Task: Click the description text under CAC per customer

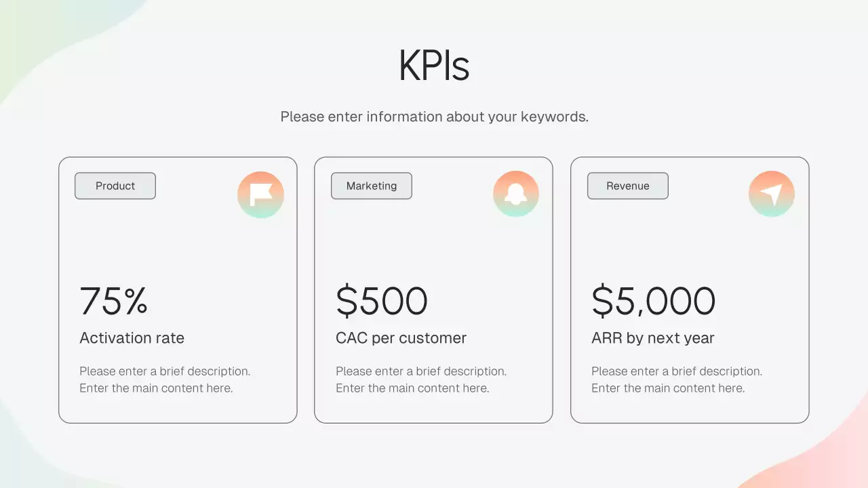Action: [421, 380]
